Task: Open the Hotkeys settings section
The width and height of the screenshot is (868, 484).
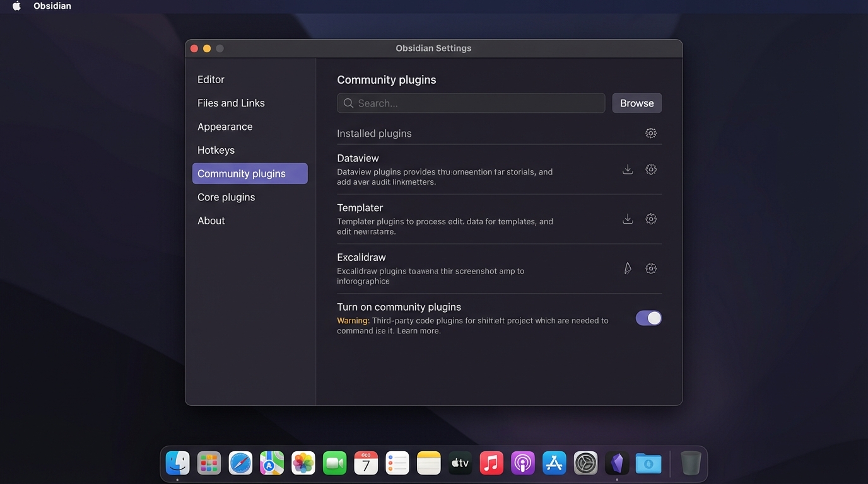Action: [x=216, y=149]
